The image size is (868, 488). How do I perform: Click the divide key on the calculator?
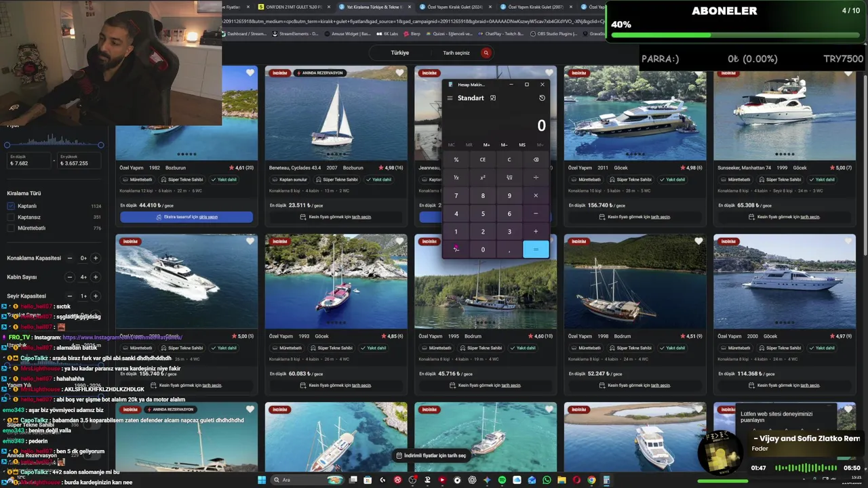pos(536,178)
